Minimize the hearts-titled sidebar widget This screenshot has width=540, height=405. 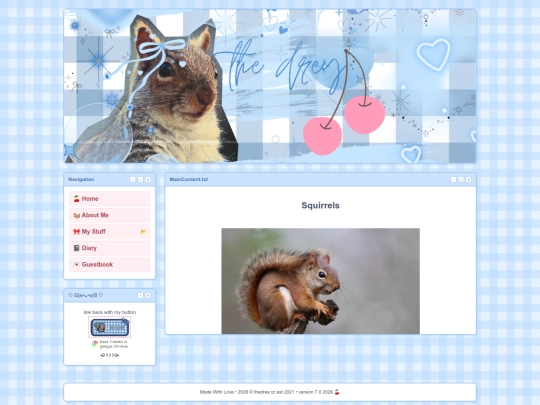141,295
